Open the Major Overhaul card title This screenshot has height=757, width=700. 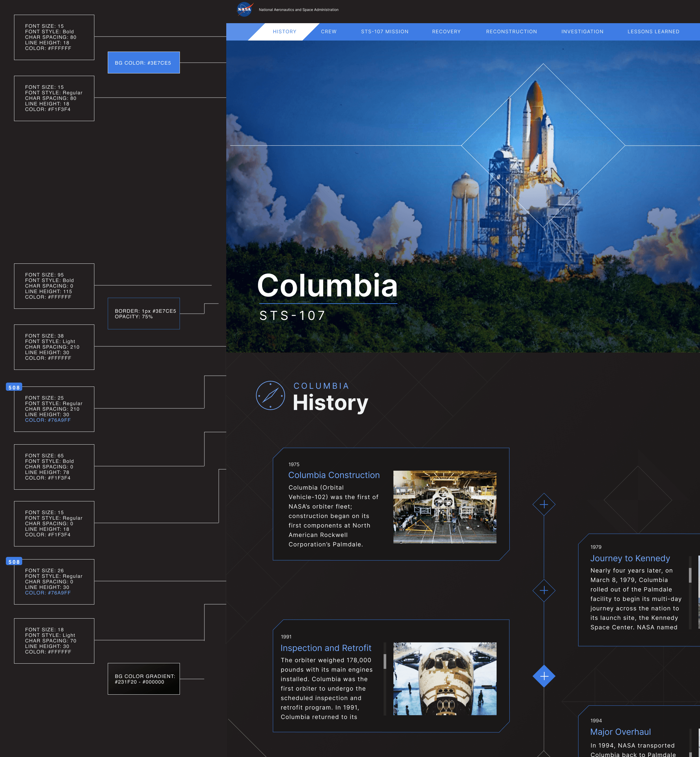620,732
